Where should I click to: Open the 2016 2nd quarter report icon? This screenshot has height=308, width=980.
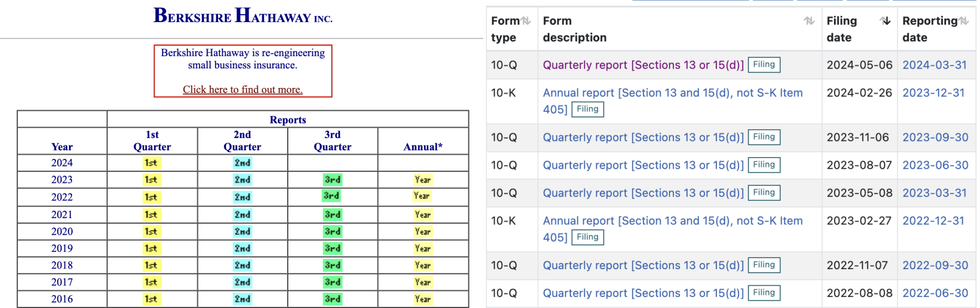pyautogui.click(x=242, y=299)
